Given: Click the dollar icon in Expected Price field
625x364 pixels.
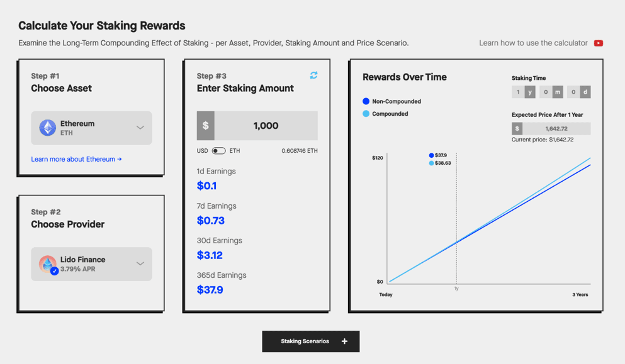Looking at the screenshot, I should click(x=517, y=129).
